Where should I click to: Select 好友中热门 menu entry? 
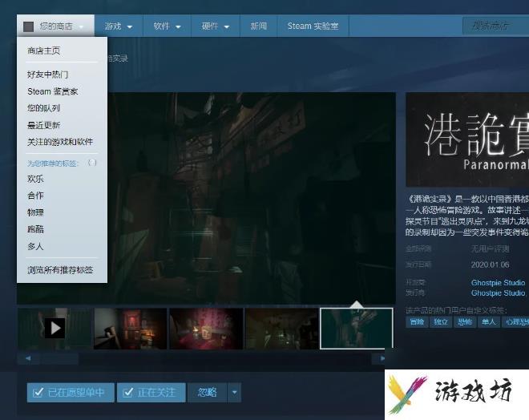point(47,75)
